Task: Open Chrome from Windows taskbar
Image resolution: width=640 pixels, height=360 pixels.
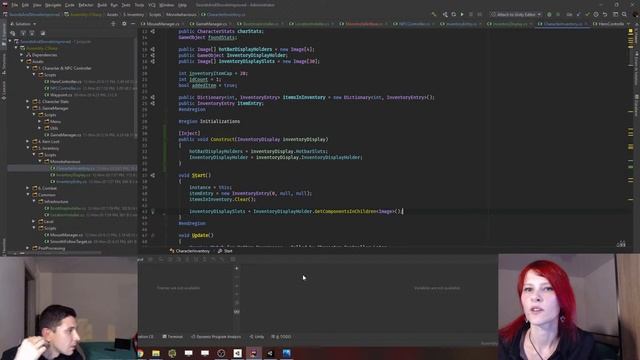Action: (x=140, y=353)
